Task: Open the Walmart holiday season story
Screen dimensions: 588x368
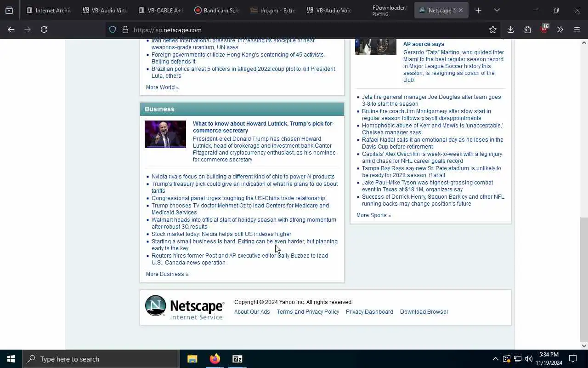Action: (244, 223)
